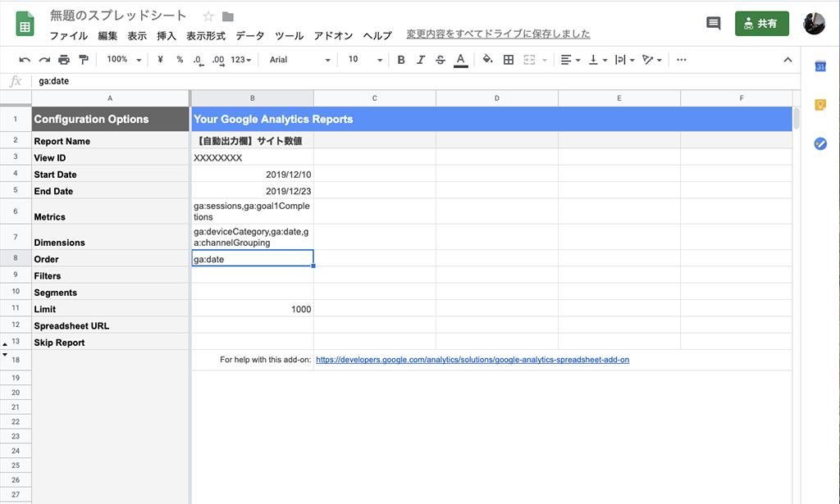The width and height of the screenshot is (840, 504).
Task: Click into the formula bar
Action: [418, 81]
